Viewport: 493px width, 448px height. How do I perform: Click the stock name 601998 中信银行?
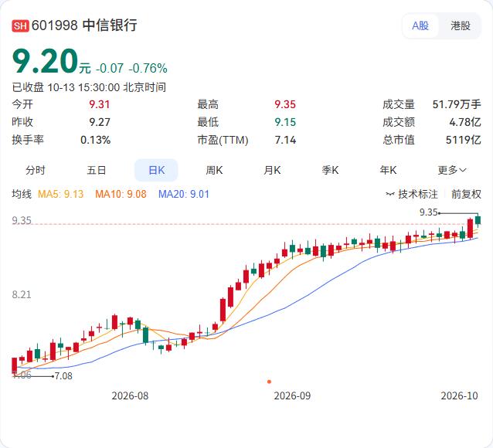[x=84, y=25]
